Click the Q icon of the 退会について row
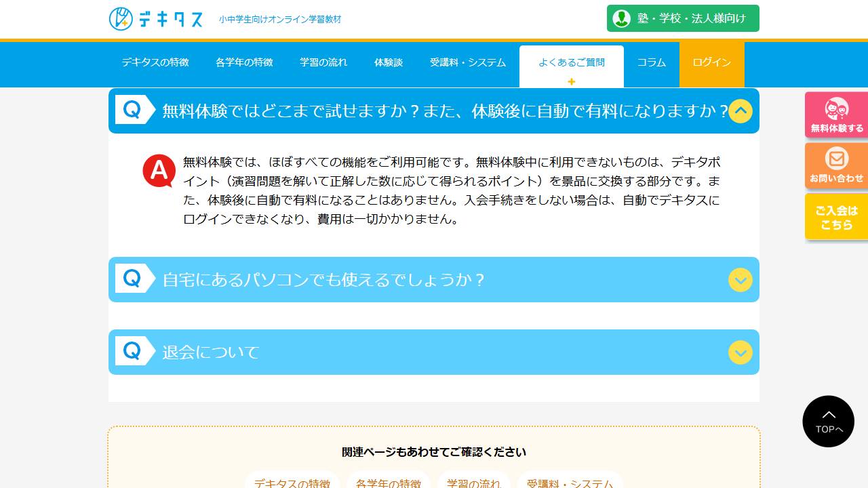Image resolution: width=868 pixels, height=488 pixels. [135, 351]
